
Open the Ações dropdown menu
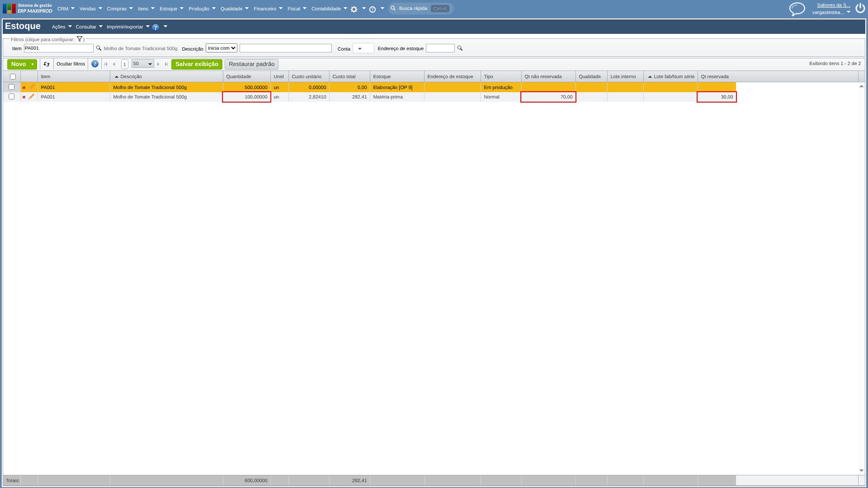[62, 27]
